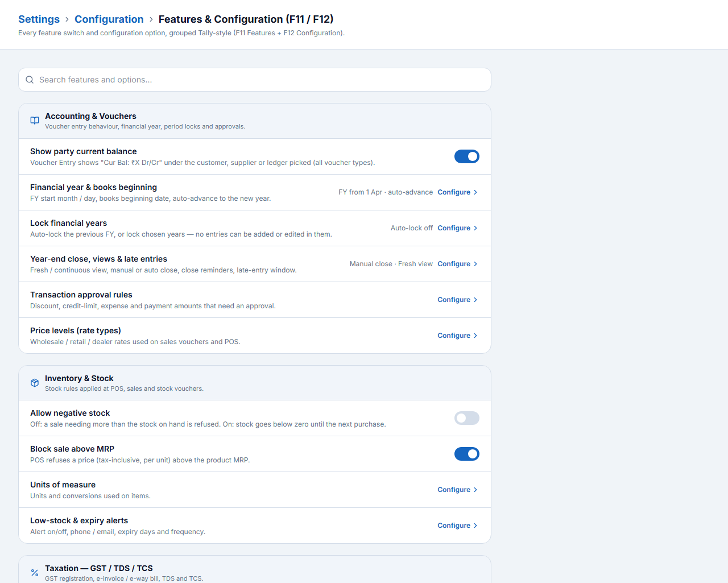Click the Taxation percent icon
Screen dimensions: 728x583
pos(35,573)
